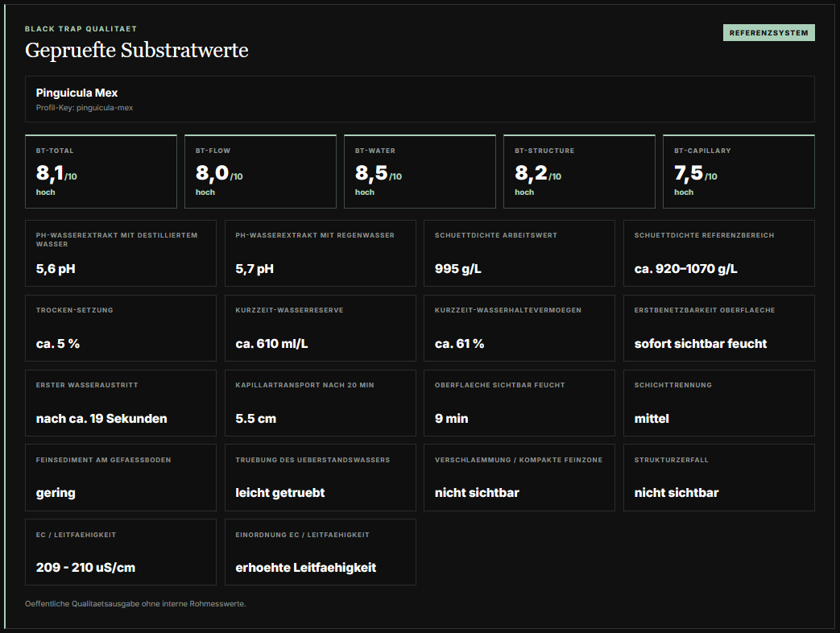Click the 995 g/L Schuettdichte value
The width and height of the screenshot is (840, 633).
[458, 269]
